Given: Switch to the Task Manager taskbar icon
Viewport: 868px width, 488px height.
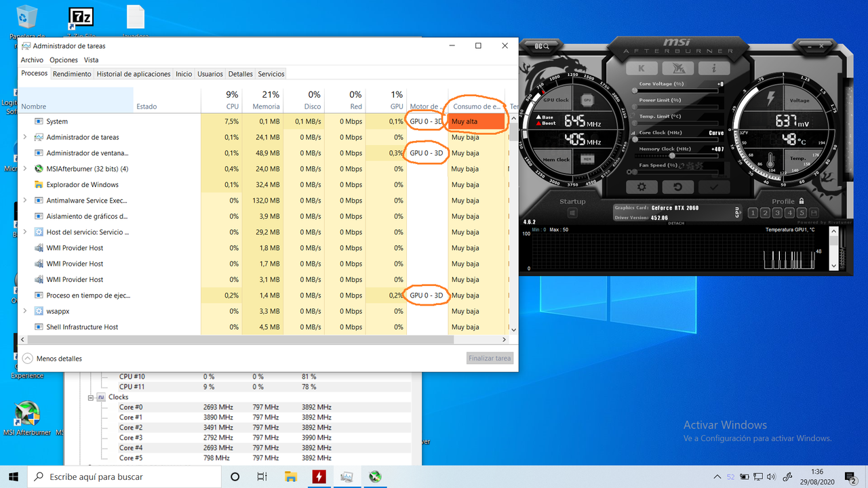Looking at the screenshot, I should tap(347, 476).
